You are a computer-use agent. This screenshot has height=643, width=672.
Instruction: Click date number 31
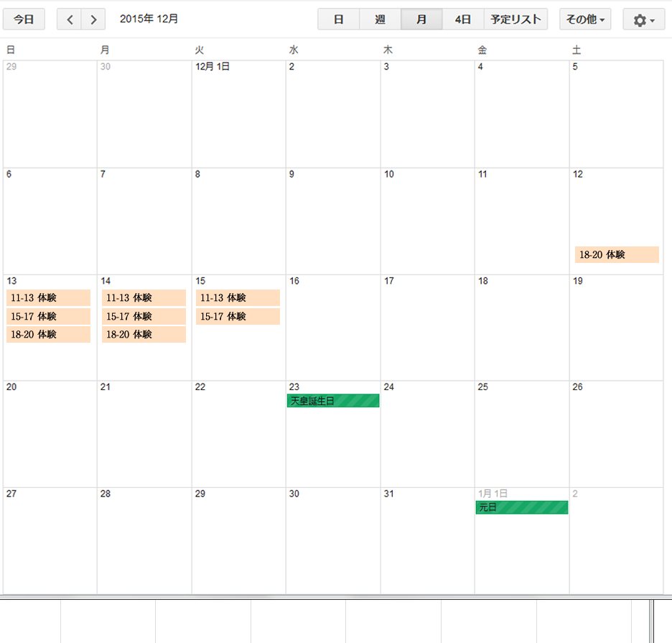coord(388,494)
